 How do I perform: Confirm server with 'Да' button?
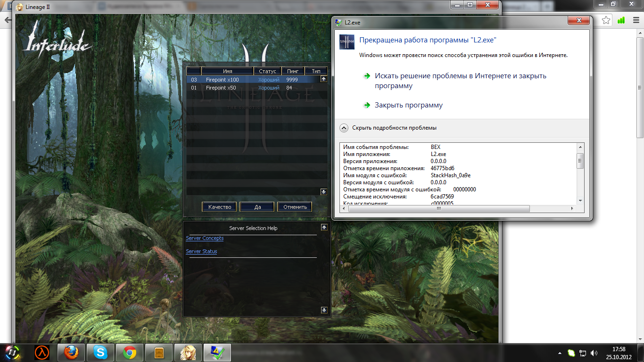click(x=257, y=207)
